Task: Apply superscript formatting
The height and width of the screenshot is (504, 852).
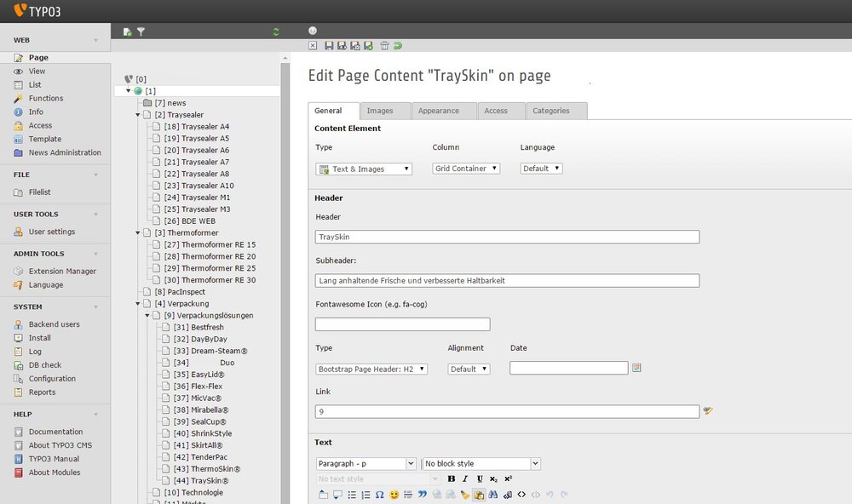Action: (x=508, y=478)
